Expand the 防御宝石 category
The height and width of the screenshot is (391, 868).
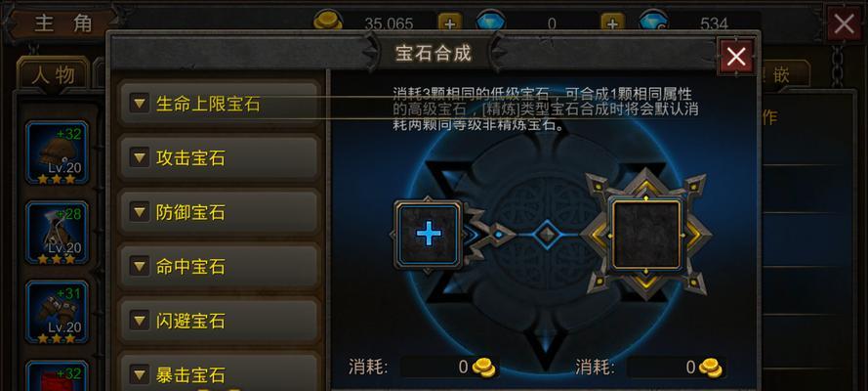pos(220,212)
